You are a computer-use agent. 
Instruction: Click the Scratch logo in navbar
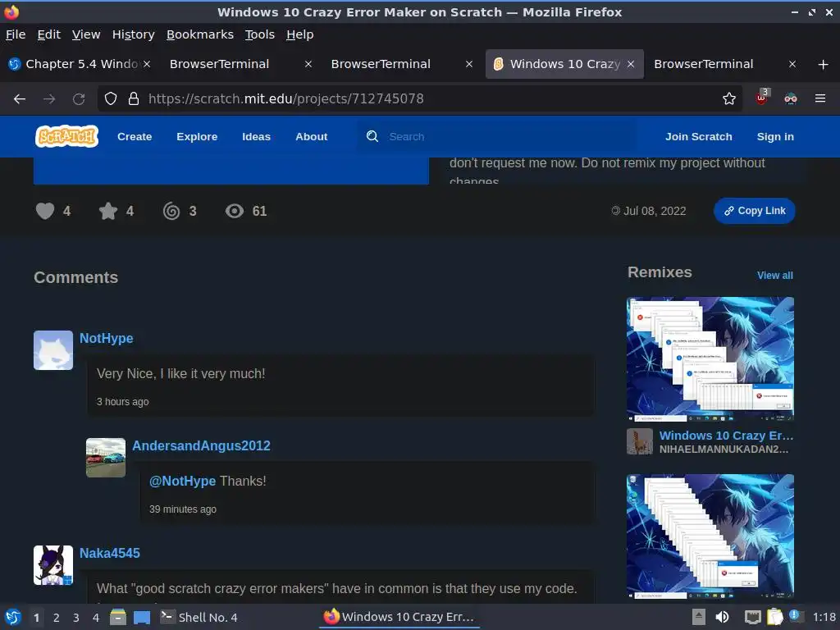pos(67,136)
